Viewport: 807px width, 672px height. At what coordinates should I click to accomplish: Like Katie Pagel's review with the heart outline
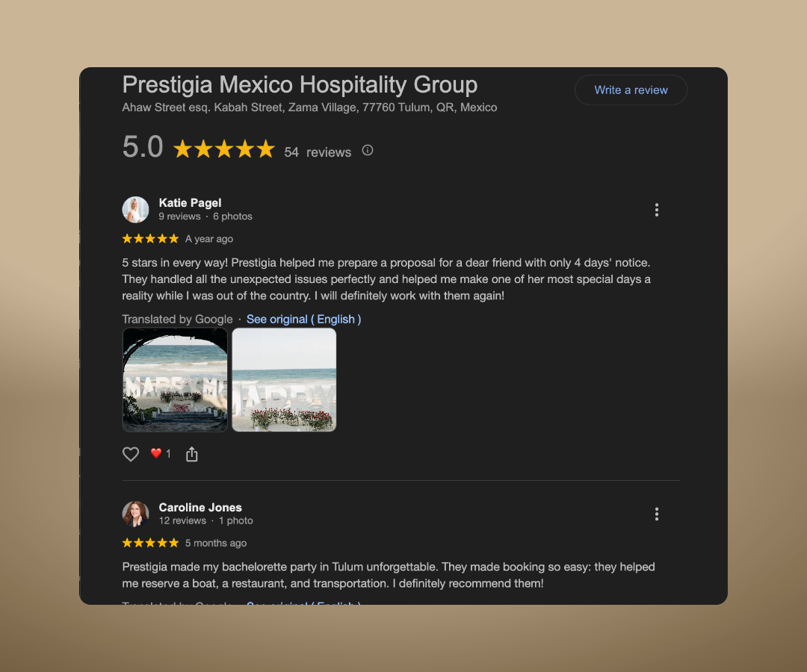[131, 454]
